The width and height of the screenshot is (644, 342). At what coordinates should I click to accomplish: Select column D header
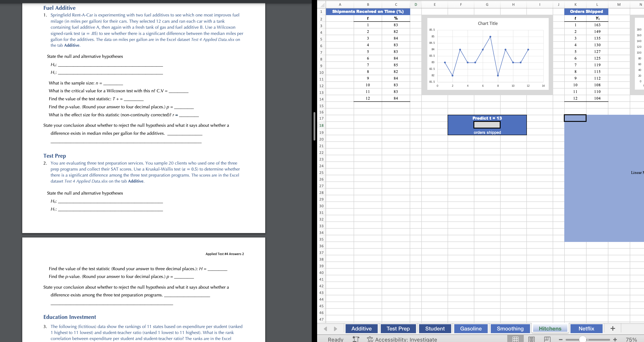click(x=416, y=4)
